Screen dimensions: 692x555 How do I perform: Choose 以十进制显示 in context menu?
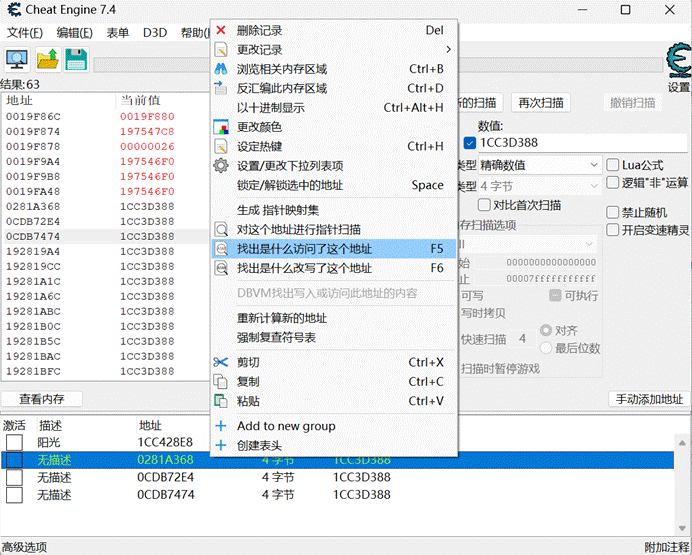[334, 107]
